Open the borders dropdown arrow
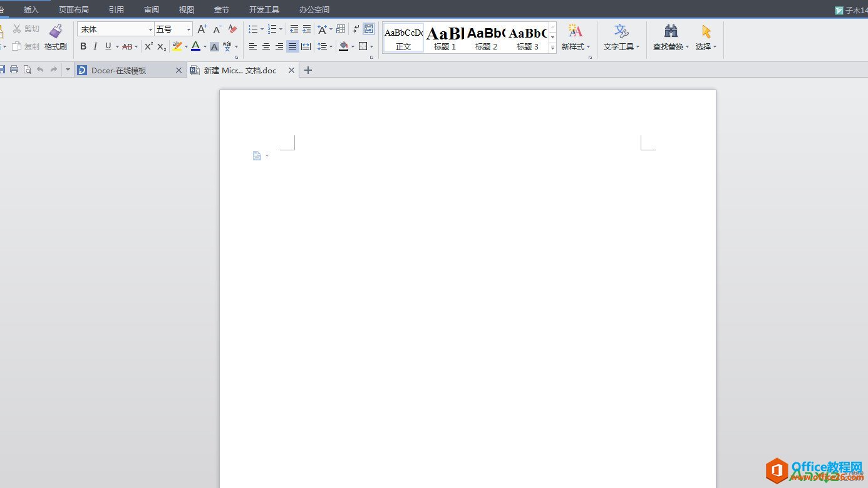 (371, 47)
